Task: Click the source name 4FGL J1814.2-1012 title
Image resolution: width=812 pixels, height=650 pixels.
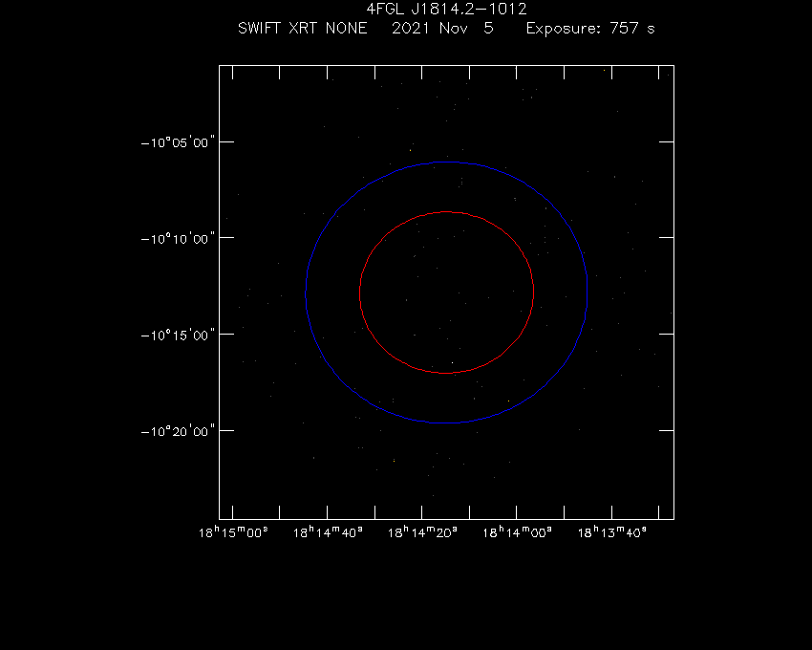Action: pos(446,10)
